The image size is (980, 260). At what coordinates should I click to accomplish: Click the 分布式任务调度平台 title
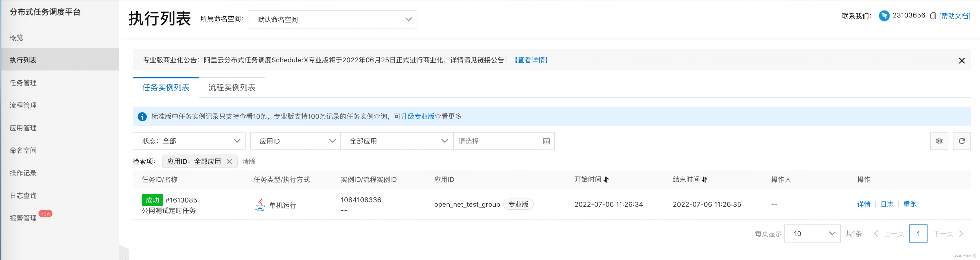tap(45, 12)
